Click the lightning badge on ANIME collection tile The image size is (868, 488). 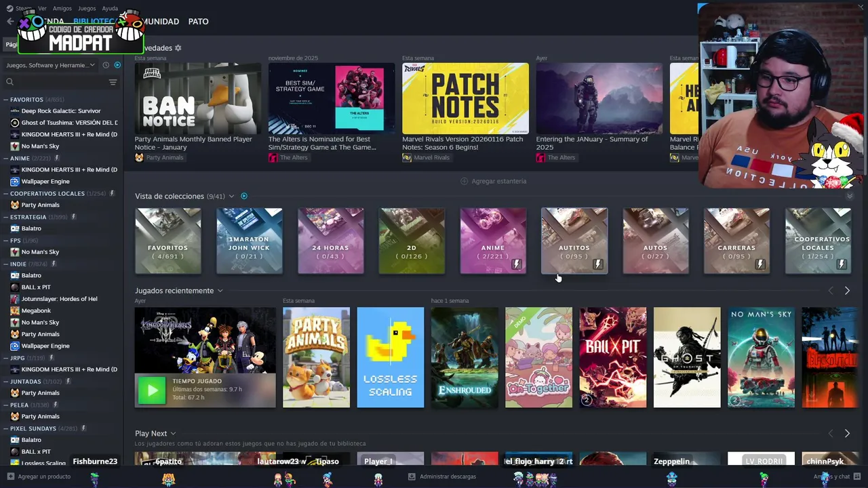pos(516,264)
